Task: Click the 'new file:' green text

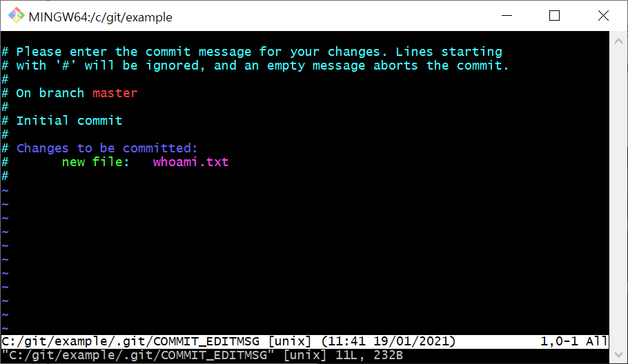Action: 95,162
